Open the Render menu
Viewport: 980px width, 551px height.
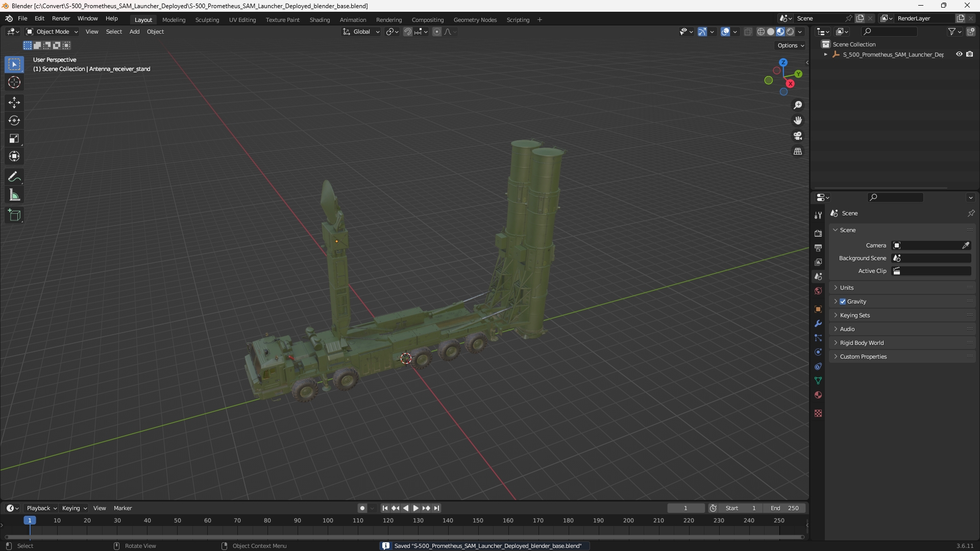(x=61, y=18)
